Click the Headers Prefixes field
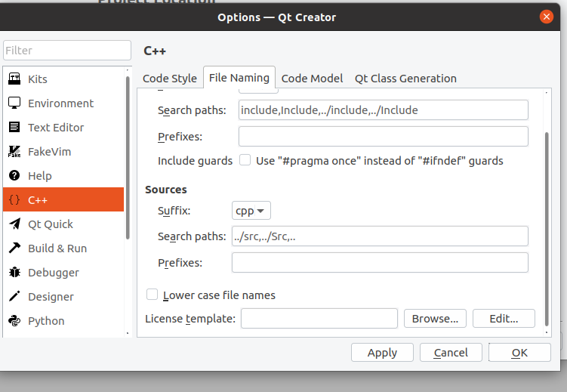Image resolution: width=567 pixels, height=392 pixels. 384,137
